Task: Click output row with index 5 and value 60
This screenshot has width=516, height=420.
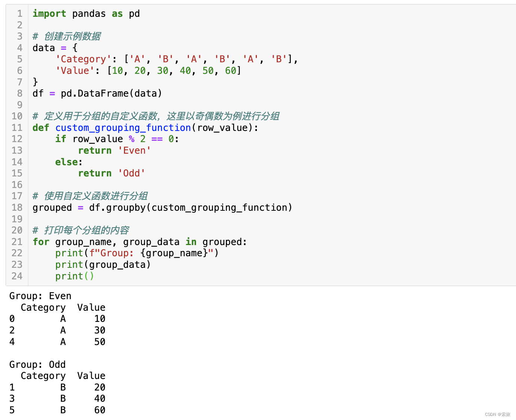Action: [x=57, y=410]
